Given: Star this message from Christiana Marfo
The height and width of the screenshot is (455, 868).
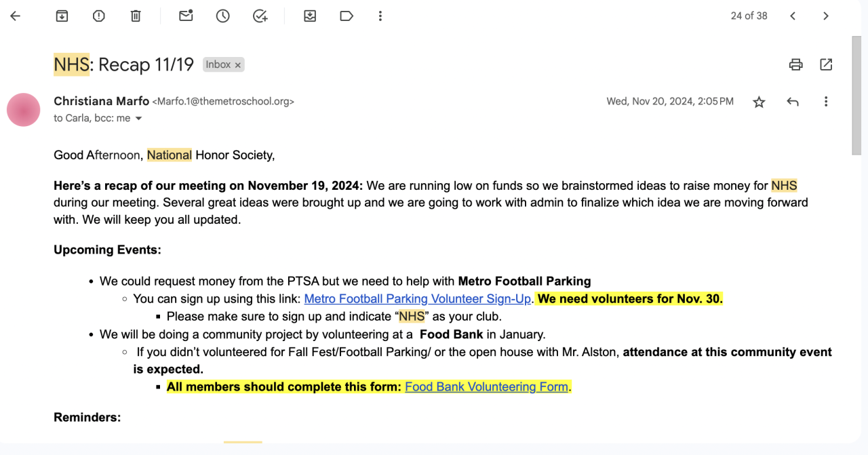Looking at the screenshot, I should point(759,102).
